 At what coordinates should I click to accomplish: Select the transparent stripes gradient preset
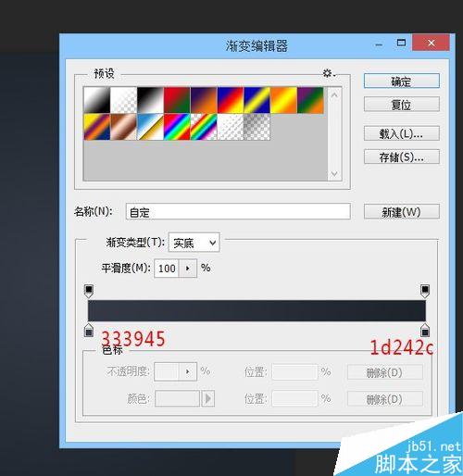[x=231, y=127]
